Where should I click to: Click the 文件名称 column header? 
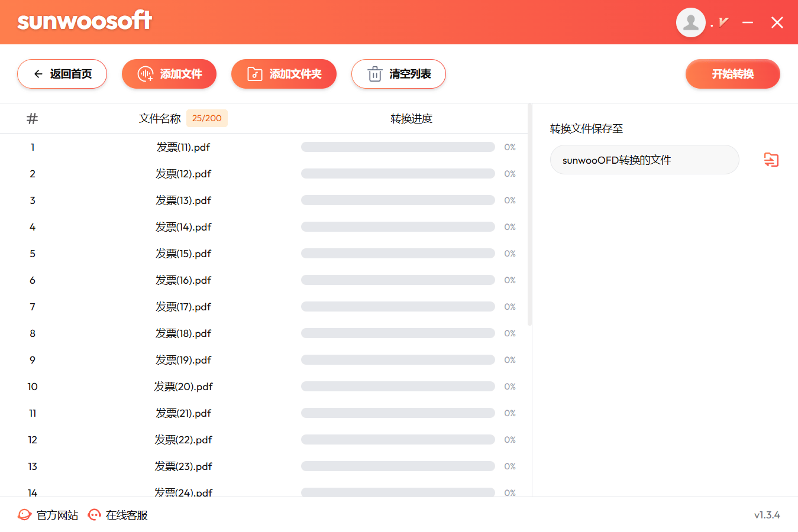(160, 119)
